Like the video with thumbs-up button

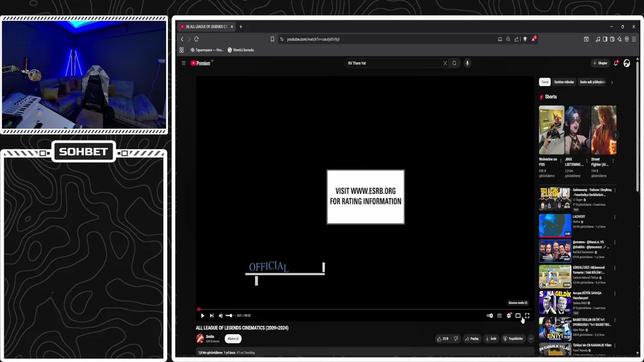[x=443, y=339]
